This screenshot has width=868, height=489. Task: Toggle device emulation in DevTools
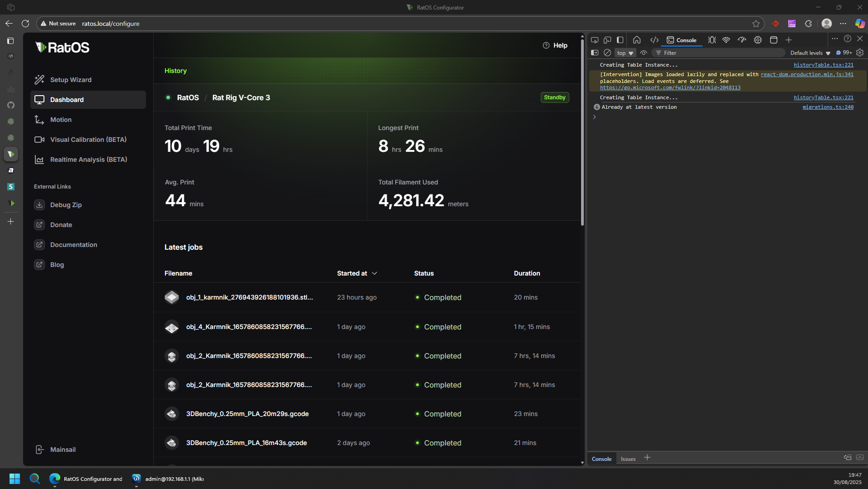pyautogui.click(x=607, y=40)
